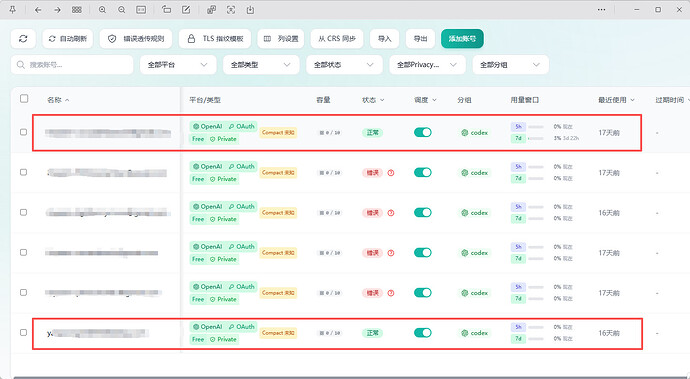Zoom in on the image
The width and height of the screenshot is (690, 379).
pyautogui.click(x=102, y=10)
